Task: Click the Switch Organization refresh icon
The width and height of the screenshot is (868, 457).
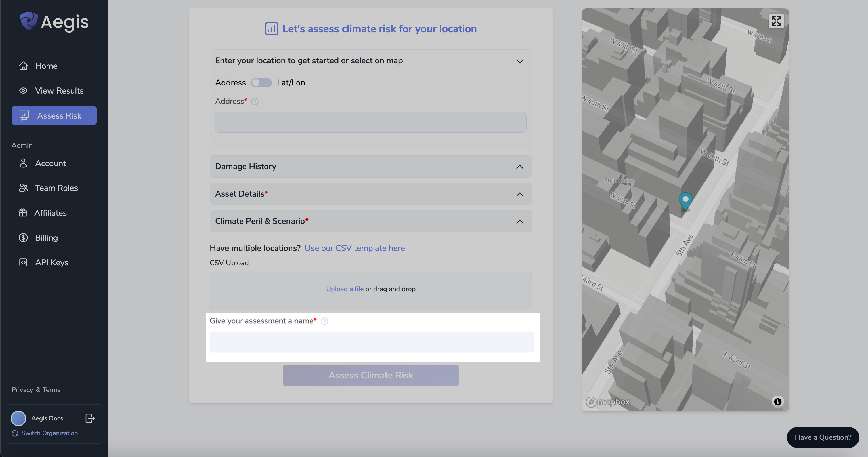Action: tap(15, 433)
